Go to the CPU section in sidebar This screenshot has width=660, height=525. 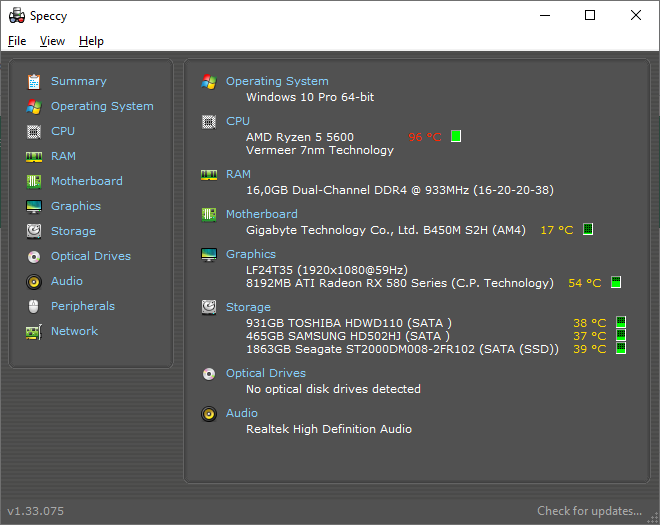[63, 131]
